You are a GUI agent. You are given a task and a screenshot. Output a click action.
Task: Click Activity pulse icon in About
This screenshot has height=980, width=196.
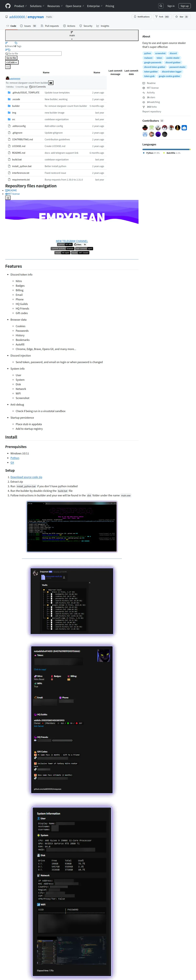144,92
